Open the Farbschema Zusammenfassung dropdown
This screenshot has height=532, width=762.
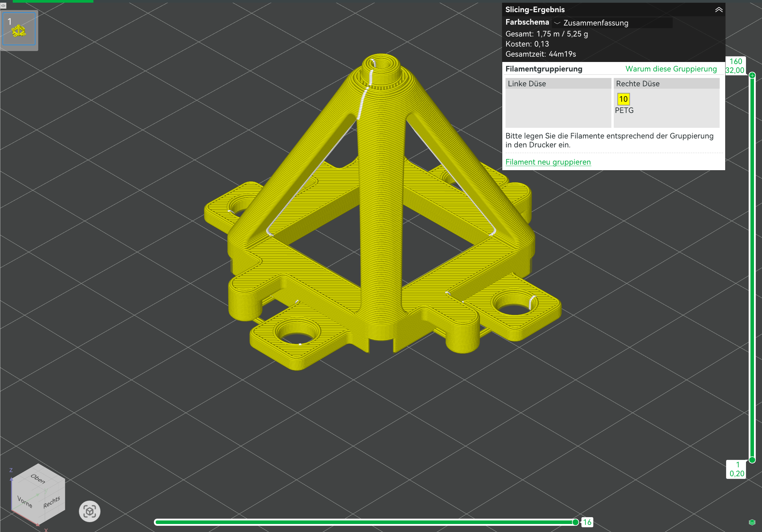[612, 23]
